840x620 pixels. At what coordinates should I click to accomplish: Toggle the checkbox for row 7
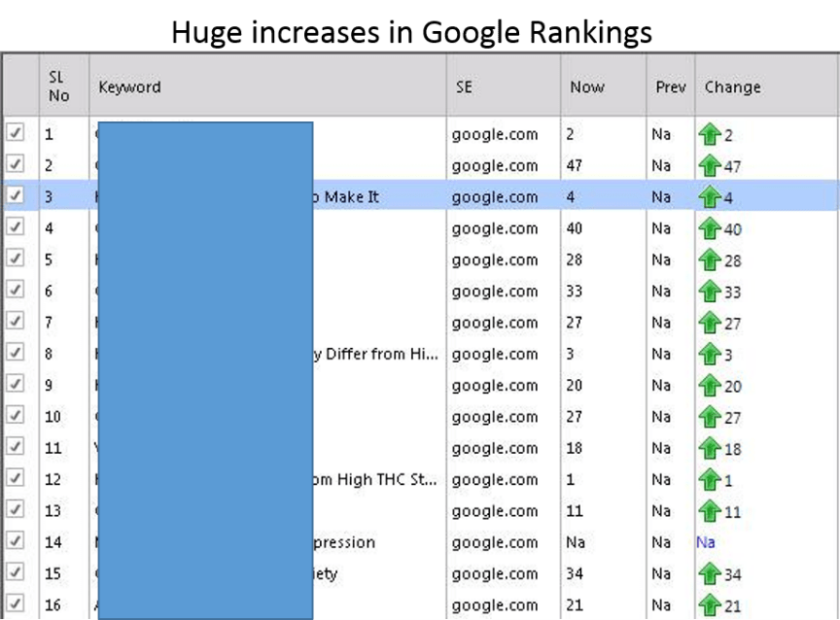[15, 321]
